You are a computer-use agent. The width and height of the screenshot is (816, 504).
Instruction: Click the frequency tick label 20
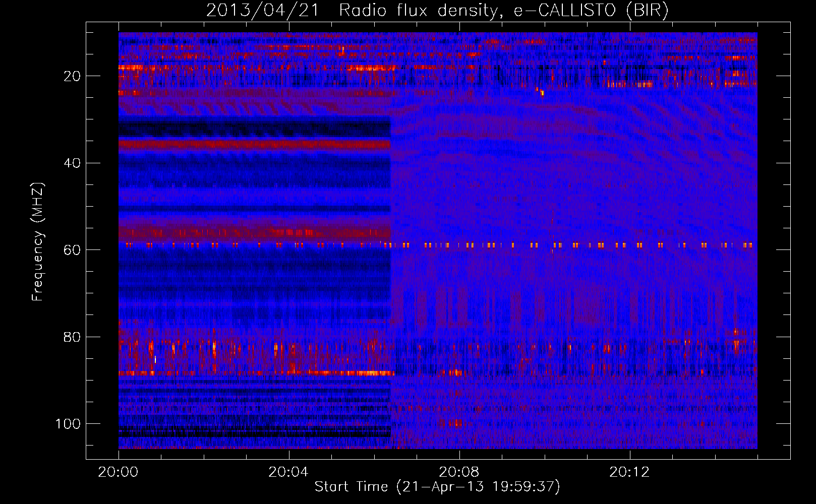72,76
